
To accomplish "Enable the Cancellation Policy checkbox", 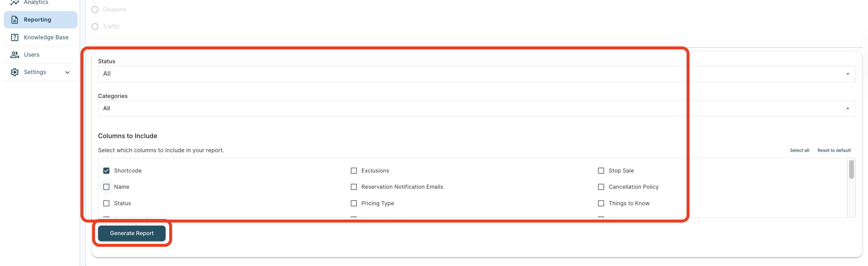I will coord(601,187).
